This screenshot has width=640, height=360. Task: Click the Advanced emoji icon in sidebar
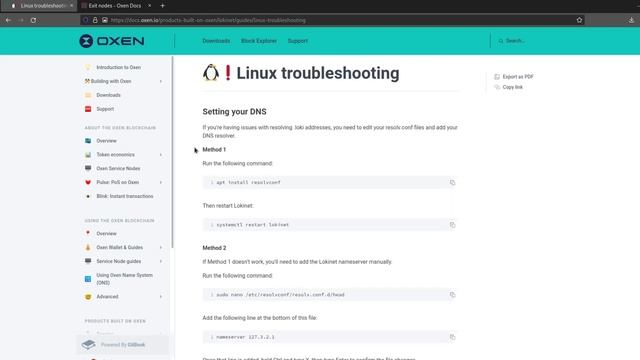point(88,297)
